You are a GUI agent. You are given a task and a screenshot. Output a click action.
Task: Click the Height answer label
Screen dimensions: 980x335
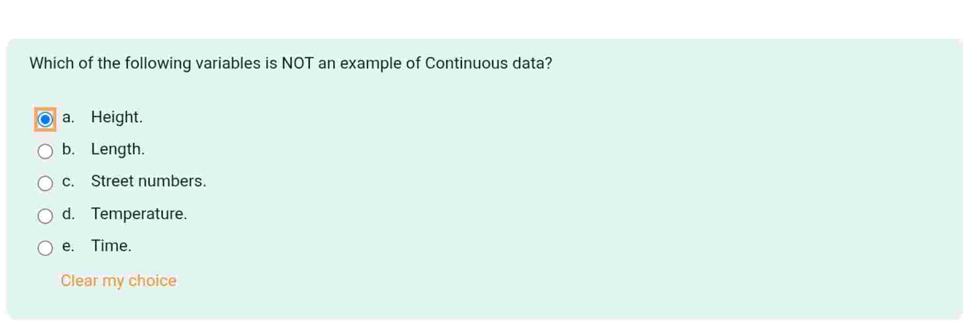(x=117, y=117)
